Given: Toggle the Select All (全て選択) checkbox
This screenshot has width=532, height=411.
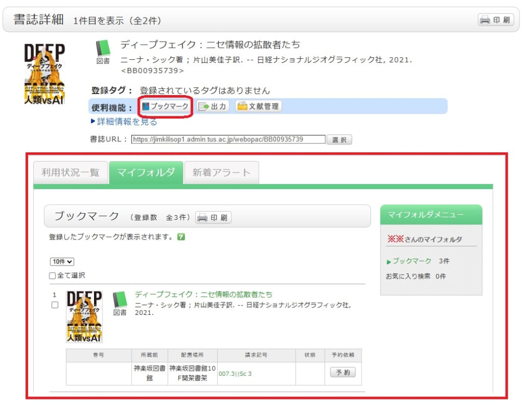Looking at the screenshot, I should pyautogui.click(x=52, y=275).
